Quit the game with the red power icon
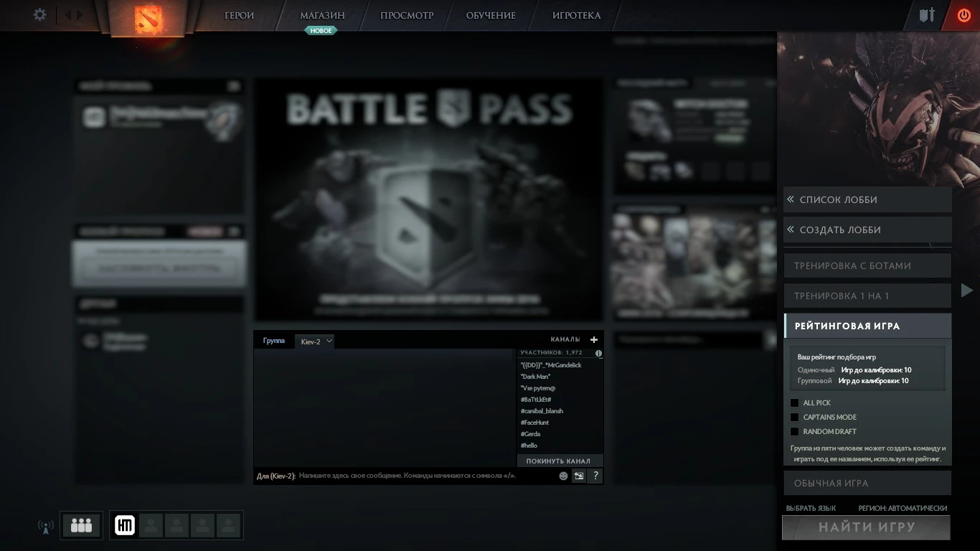Viewport: 980px width, 551px height. (x=963, y=15)
